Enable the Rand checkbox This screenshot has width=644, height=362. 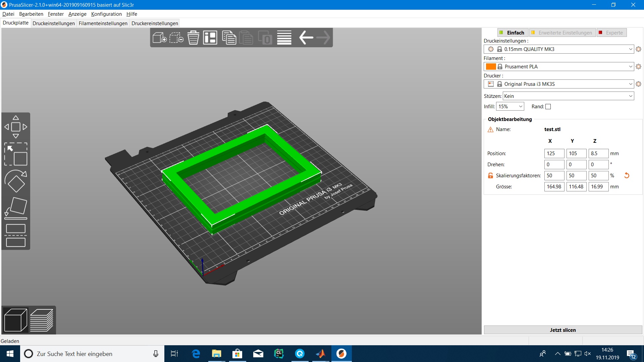click(548, 107)
